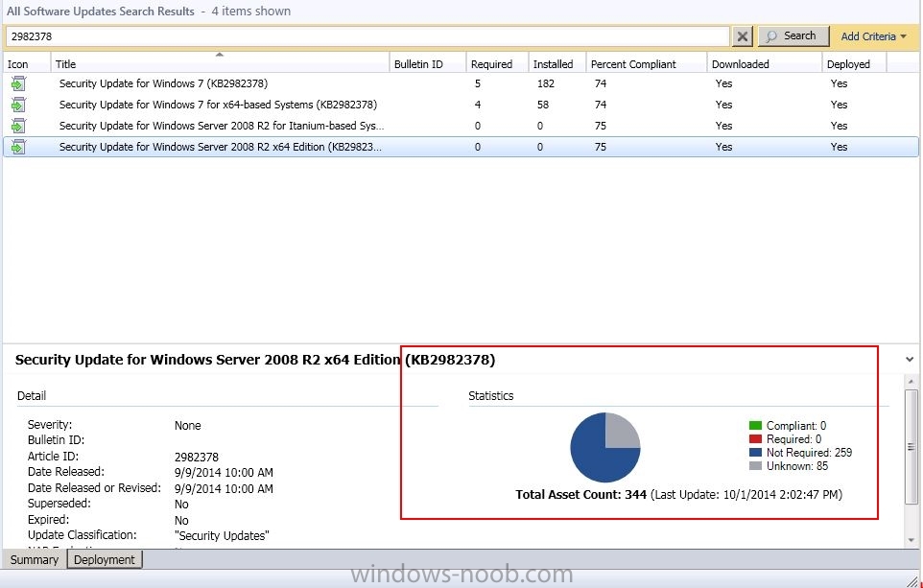Image resolution: width=923 pixels, height=588 pixels.
Task: Click the Installed value 58 cell
Action: (x=543, y=105)
